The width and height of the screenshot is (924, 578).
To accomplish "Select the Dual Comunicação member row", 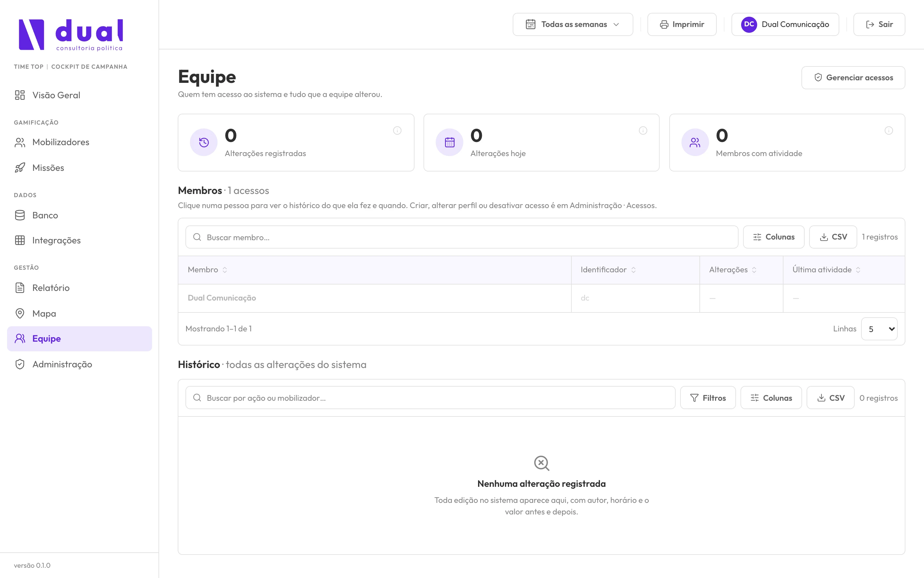I will [x=542, y=298].
